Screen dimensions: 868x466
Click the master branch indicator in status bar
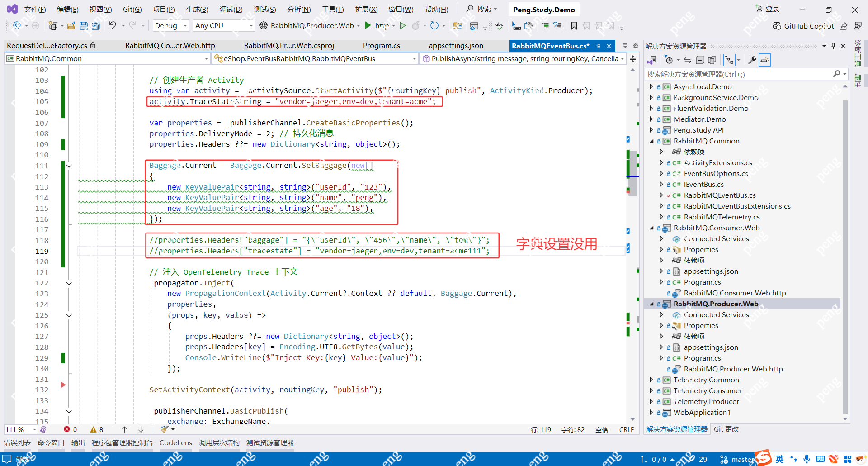click(737, 459)
